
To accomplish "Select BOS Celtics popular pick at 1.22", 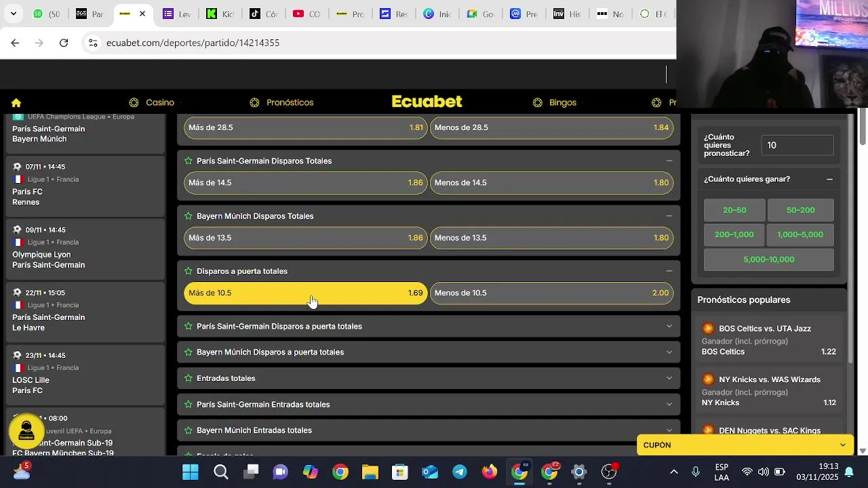I will (x=769, y=340).
